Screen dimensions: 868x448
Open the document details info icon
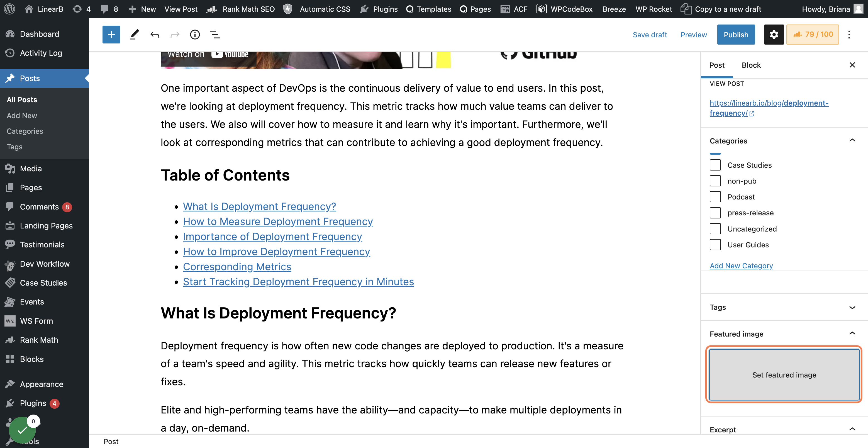click(195, 34)
